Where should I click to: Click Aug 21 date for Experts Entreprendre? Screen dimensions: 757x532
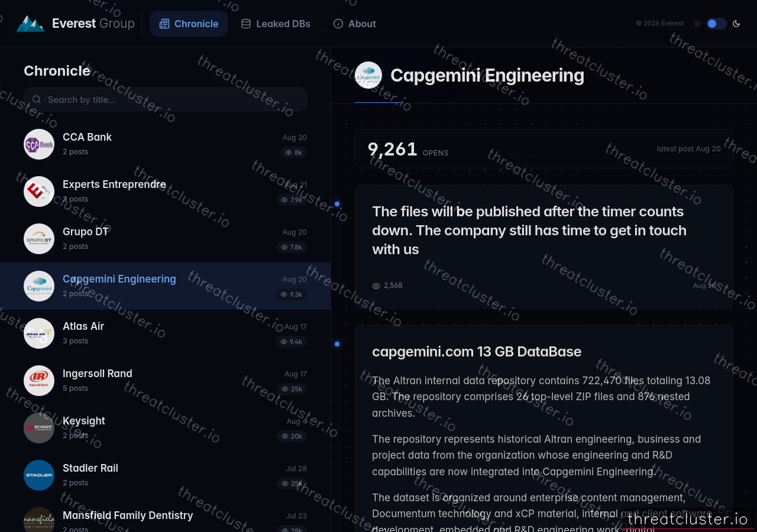[x=296, y=185]
